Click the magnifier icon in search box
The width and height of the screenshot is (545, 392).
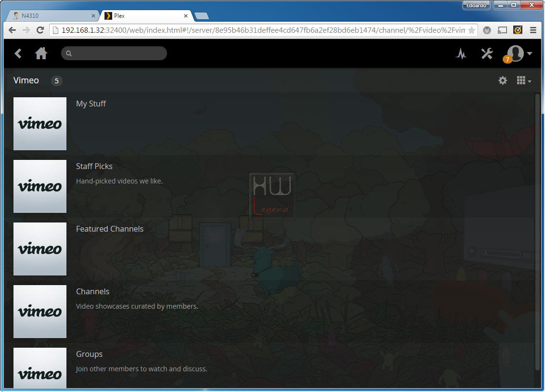pyautogui.click(x=69, y=53)
